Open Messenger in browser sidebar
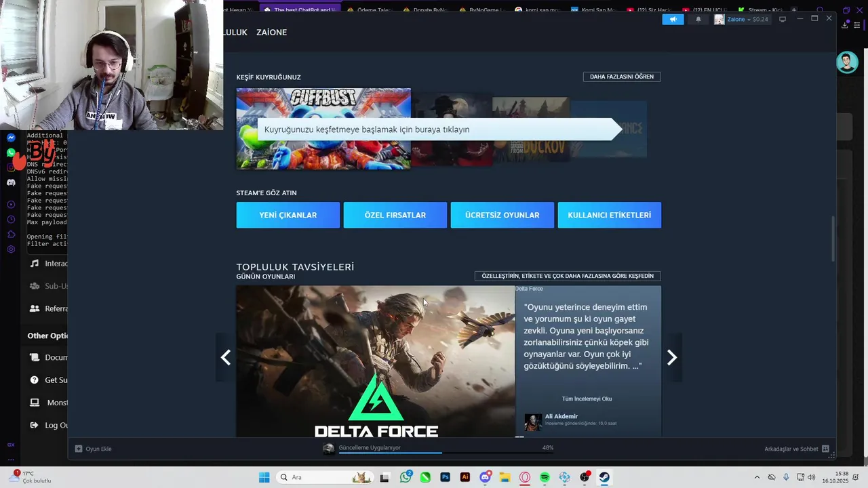 pos(11,138)
